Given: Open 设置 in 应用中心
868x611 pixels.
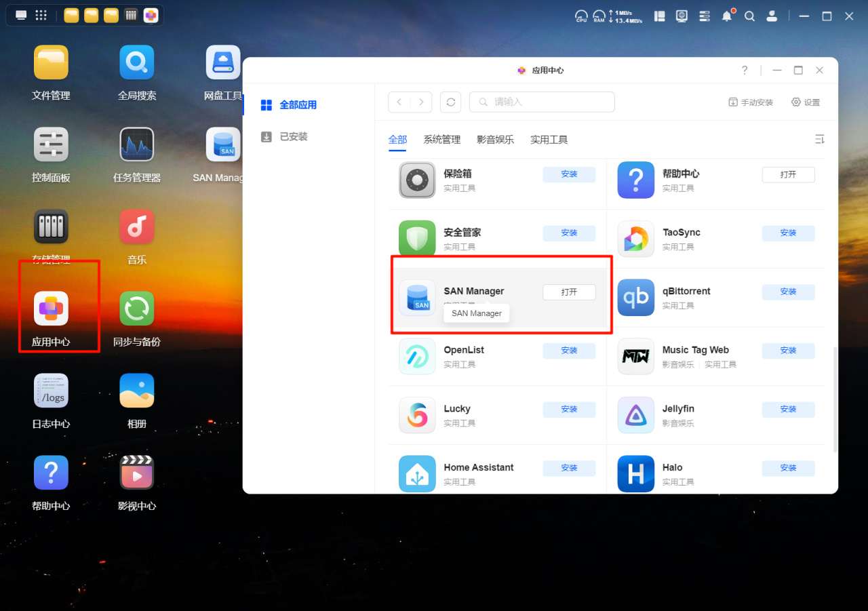Looking at the screenshot, I should coord(806,102).
